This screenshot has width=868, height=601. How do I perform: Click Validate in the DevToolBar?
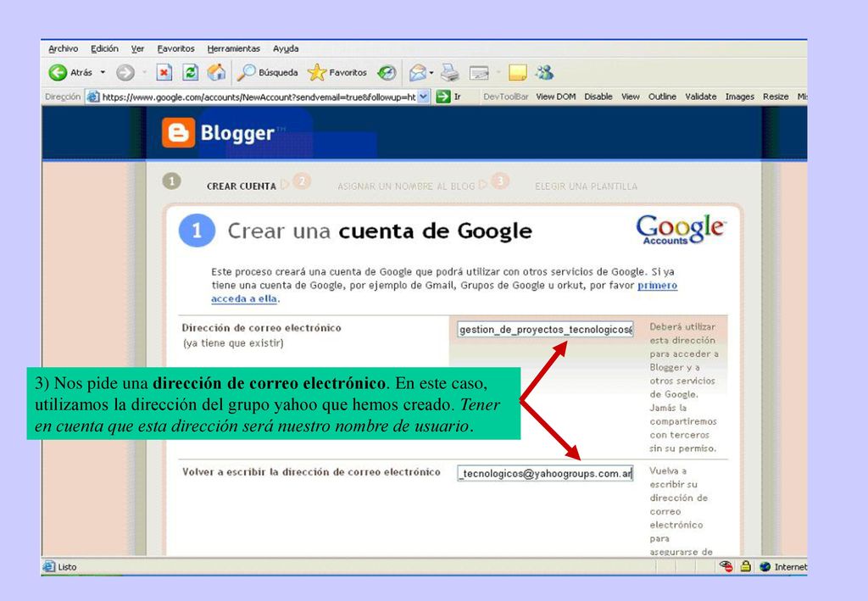coord(701,97)
